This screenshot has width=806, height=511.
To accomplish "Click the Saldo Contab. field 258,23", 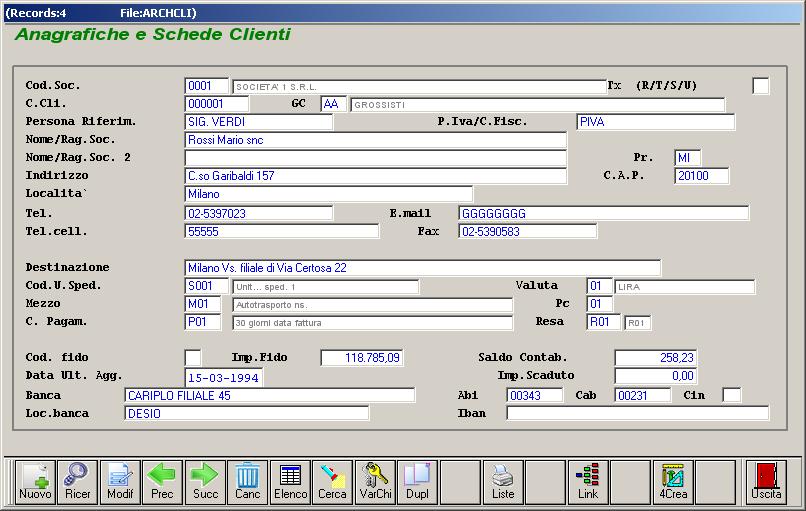I will (656, 358).
